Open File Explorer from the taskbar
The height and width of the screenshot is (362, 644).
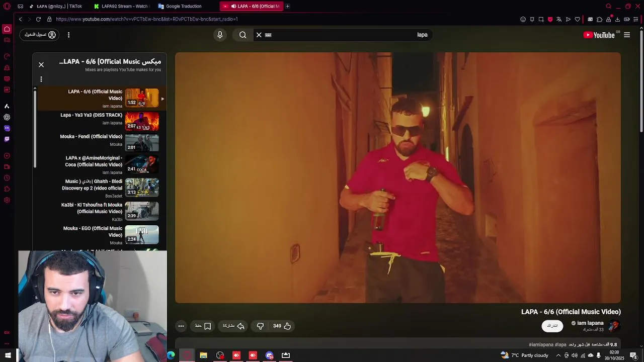(x=203, y=355)
